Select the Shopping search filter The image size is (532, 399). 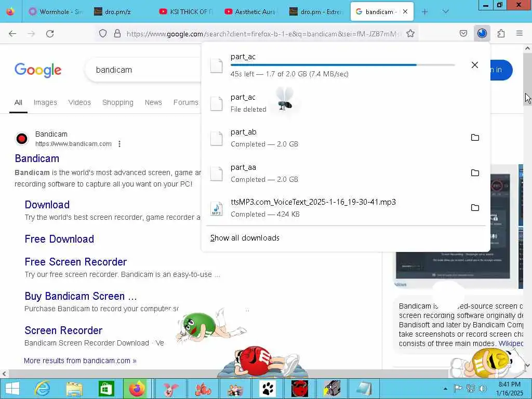coord(118,102)
